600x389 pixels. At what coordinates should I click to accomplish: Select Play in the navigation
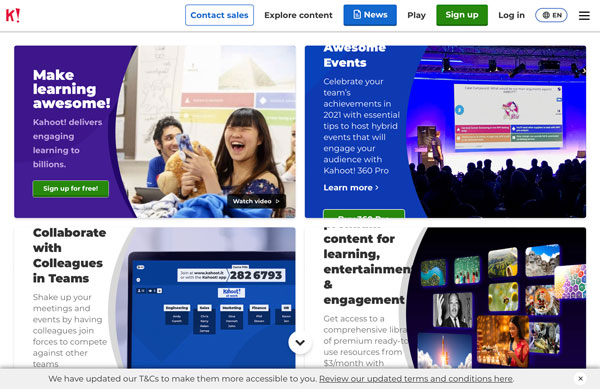point(416,15)
